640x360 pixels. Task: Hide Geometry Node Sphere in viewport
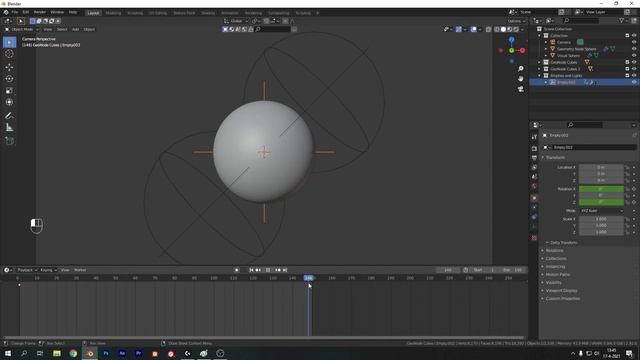pos(634,49)
